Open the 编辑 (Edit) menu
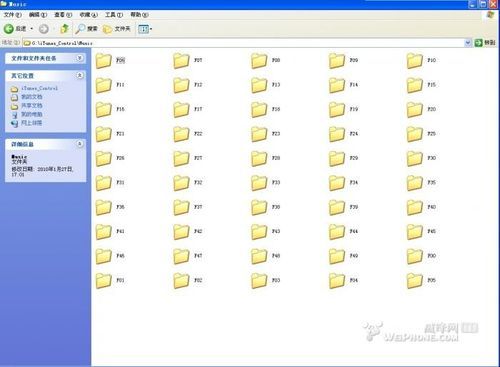This screenshot has height=367, width=500. click(x=38, y=15)
